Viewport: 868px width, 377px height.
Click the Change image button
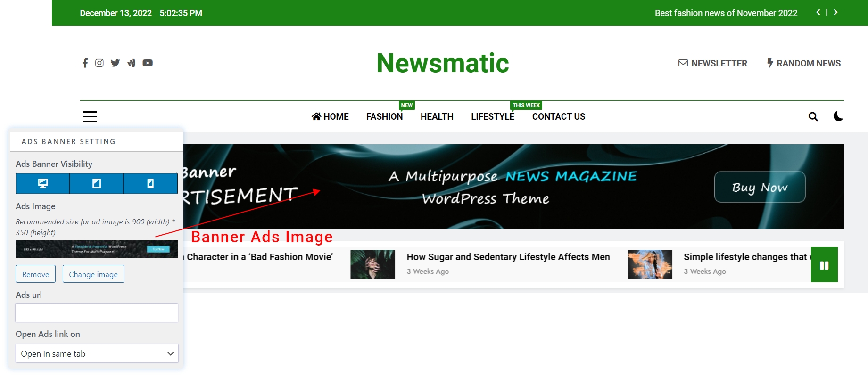click(x=93, y=274)
